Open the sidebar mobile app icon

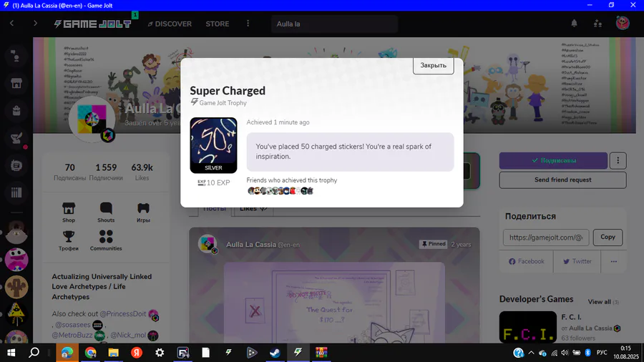pyautogui.click(x=16, y=165)
